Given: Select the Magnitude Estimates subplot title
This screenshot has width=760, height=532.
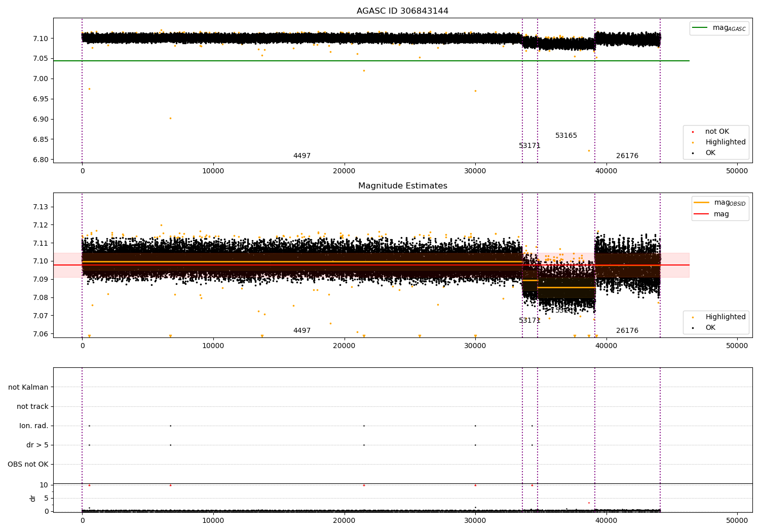Looking at the screenshot, I should pos(402,186).
